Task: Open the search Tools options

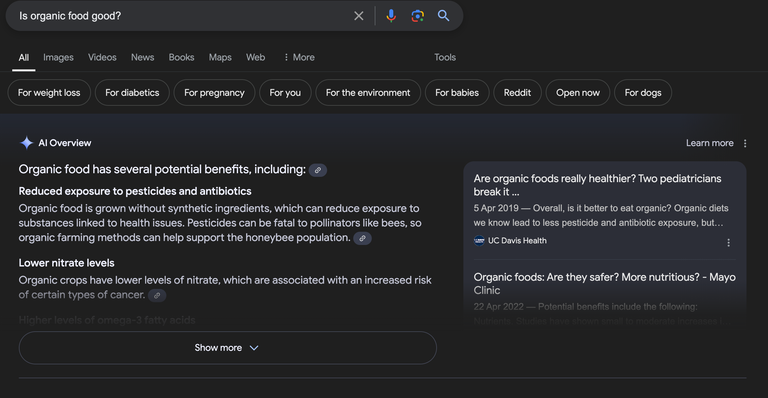Action: pos(445,57)
